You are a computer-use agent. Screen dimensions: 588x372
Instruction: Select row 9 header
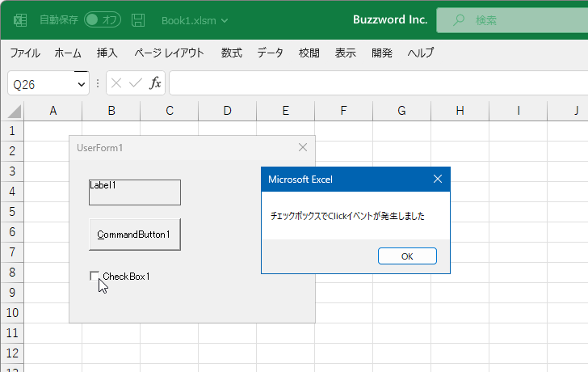pos(12,293)
